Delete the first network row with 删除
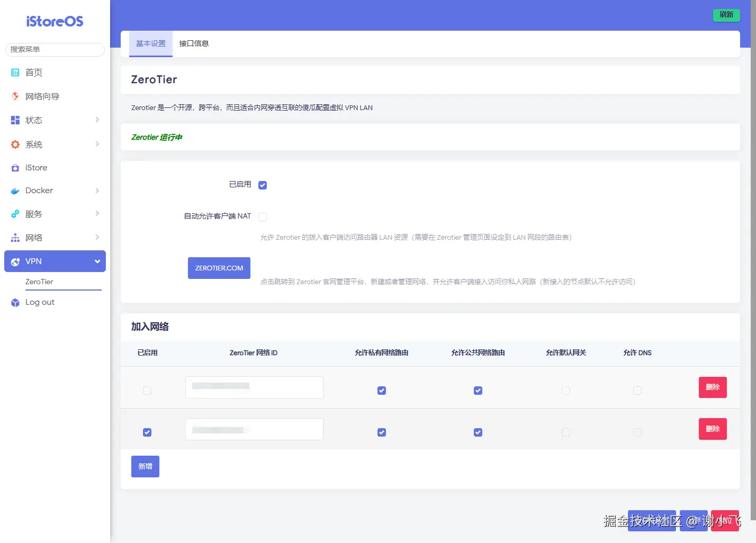The height and width of the screenshot is (543, 756). [713, 387]
